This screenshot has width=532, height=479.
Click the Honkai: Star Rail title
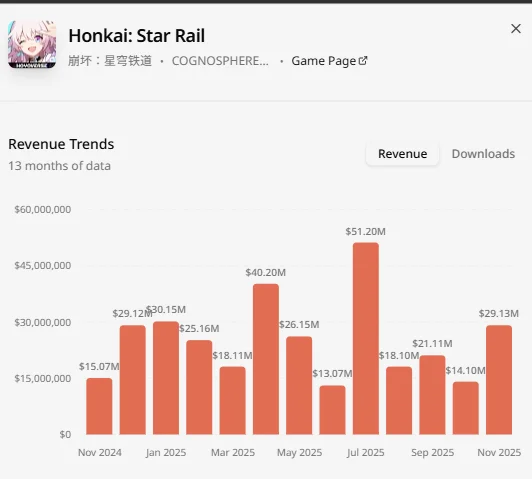(x=137, y=36)
